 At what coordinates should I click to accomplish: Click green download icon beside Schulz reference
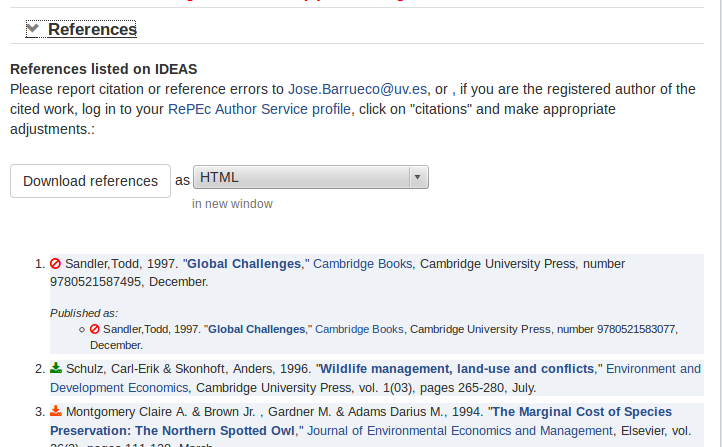click(56, 369)
